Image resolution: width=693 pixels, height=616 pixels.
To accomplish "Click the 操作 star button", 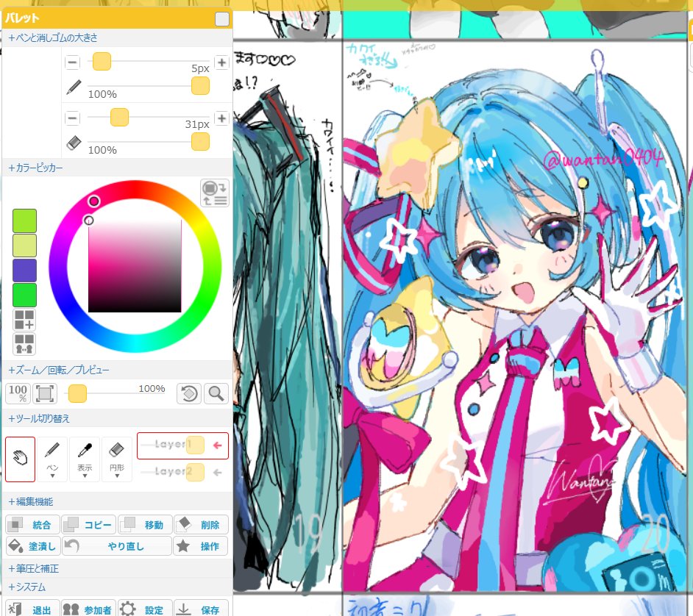I will [201, 545].
